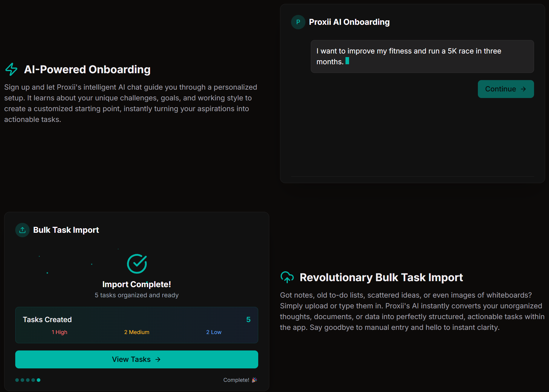Select the first progress step dot
This screenshot has width=549, height=392.
coord(17,380)
